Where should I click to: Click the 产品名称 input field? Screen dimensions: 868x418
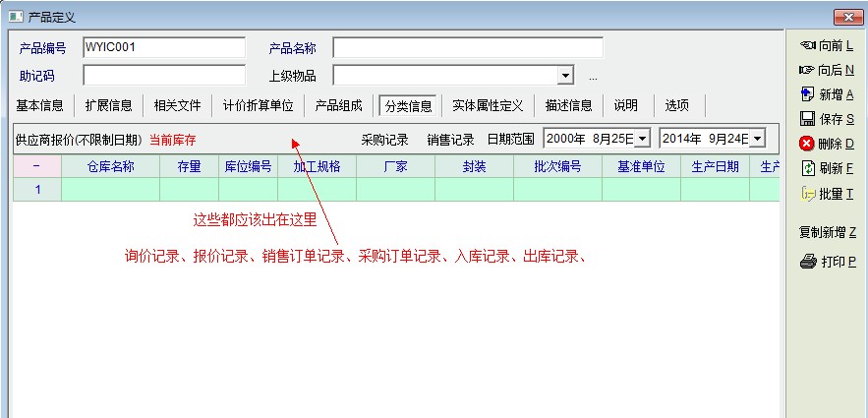click(467, 47)
